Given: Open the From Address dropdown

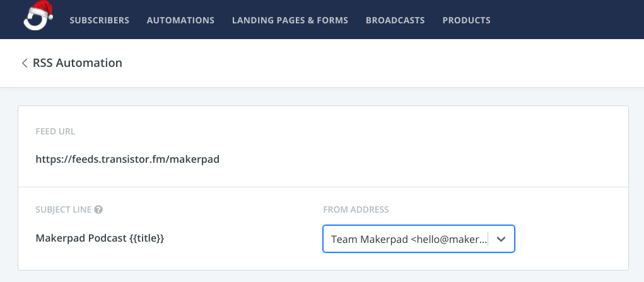Looking at the screenshot, I should click(419, 239).
